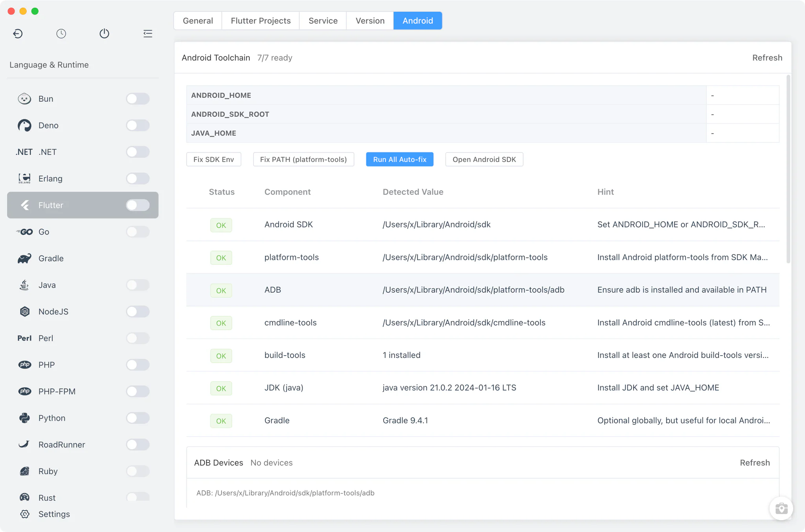Click the platform-tools OK status badge
Image resolution: width=805 pixels, height=532 pixels.
(221, 258)
